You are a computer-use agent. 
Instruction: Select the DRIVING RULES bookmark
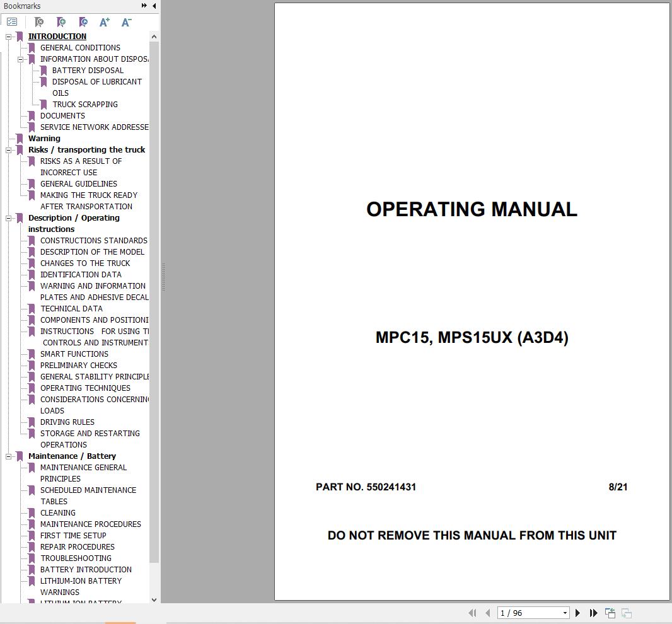click(x=67, y=422)
